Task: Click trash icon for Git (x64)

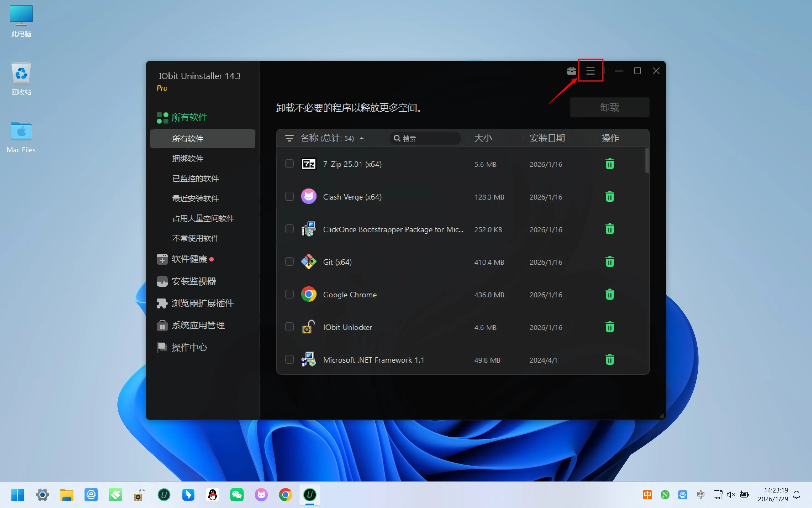Action: 609,262
